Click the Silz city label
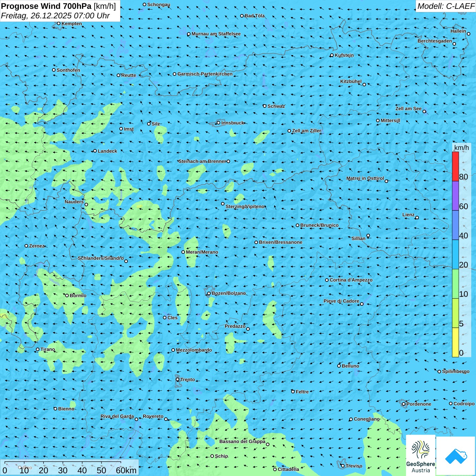This screenshot has height=476, width=476. (x=156, y=124)
